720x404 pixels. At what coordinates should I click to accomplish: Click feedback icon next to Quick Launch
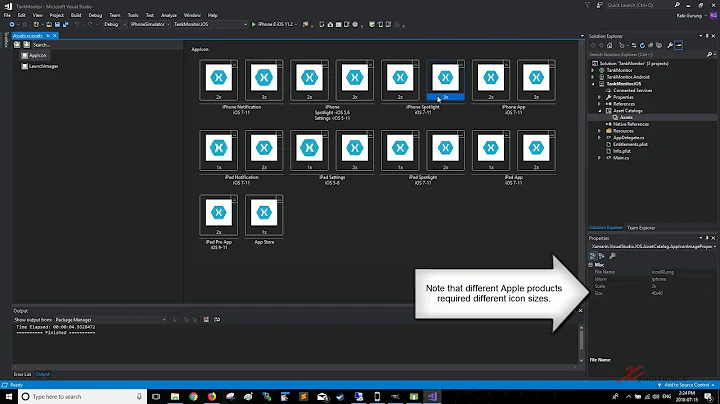click(599, 5)
